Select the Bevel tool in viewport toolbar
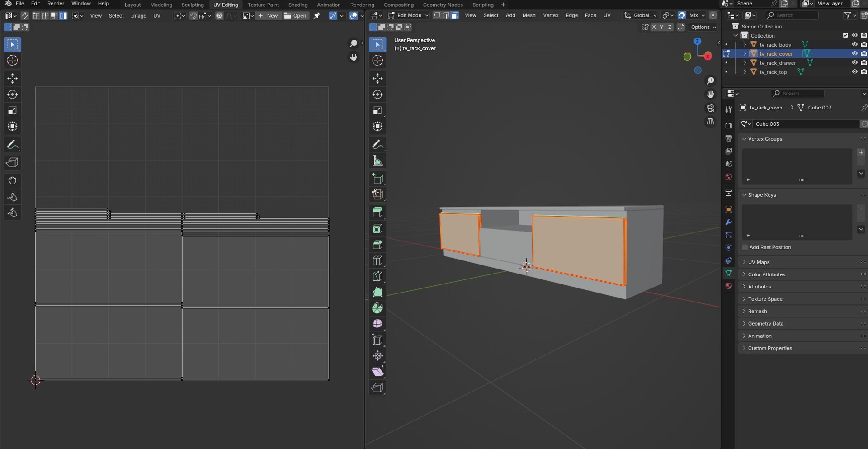The height and width of the screenshot is (449, 868). pyautogui.click(x=377, y=245)
